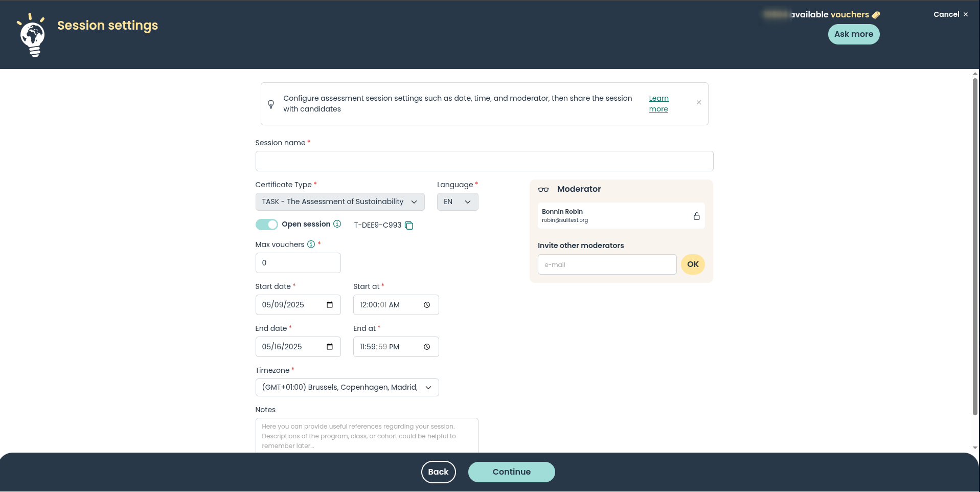The height and width of the screenshot is (492, 980).
Task: Click the Open session info icon
Action: [x=337, y=224]
